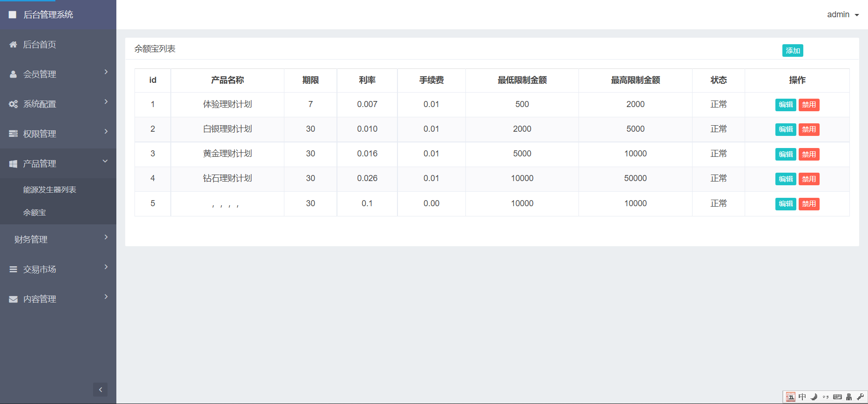Click the user icon beside 会员管理
The width and height of the screenshot is (868, 404).
coord(13,74)
